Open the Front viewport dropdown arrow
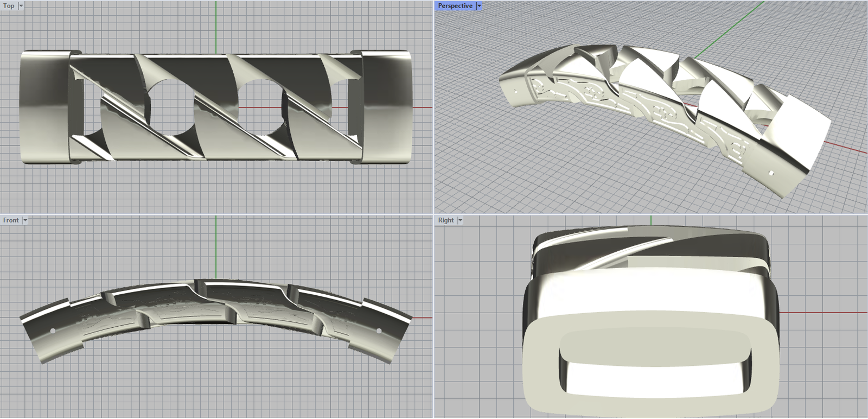The image size is (868, 419). pyautogui.click(x=25, y=220)
